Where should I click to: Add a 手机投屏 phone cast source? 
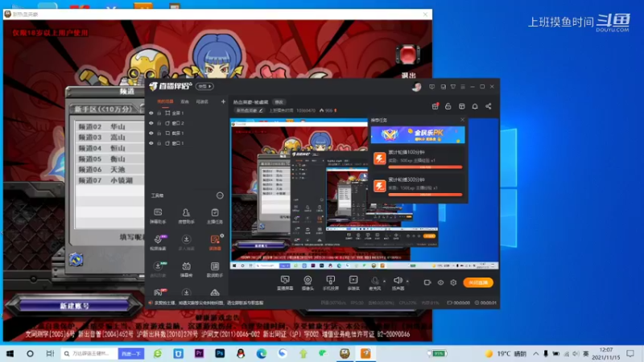pyautogui.click(x=330, y=282)
